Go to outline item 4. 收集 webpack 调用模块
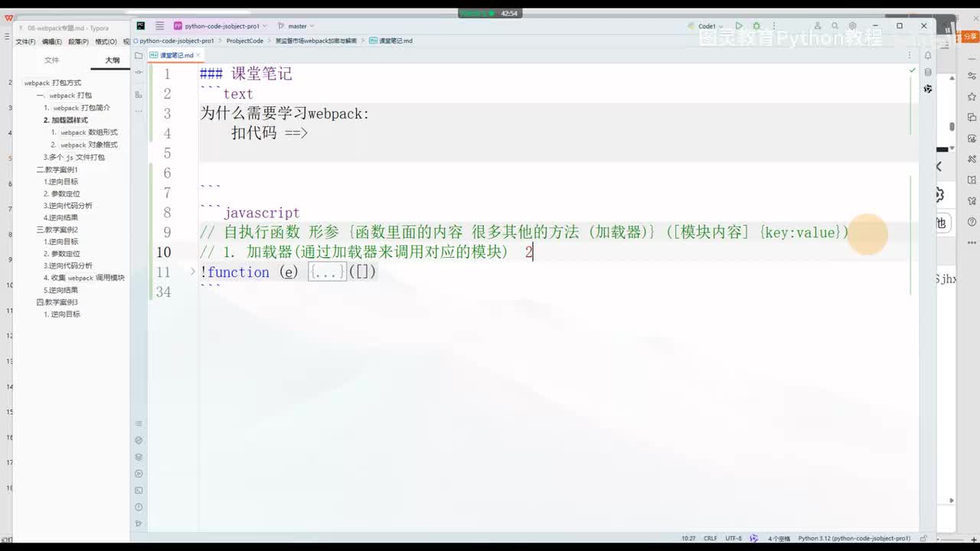 [84, 278]
